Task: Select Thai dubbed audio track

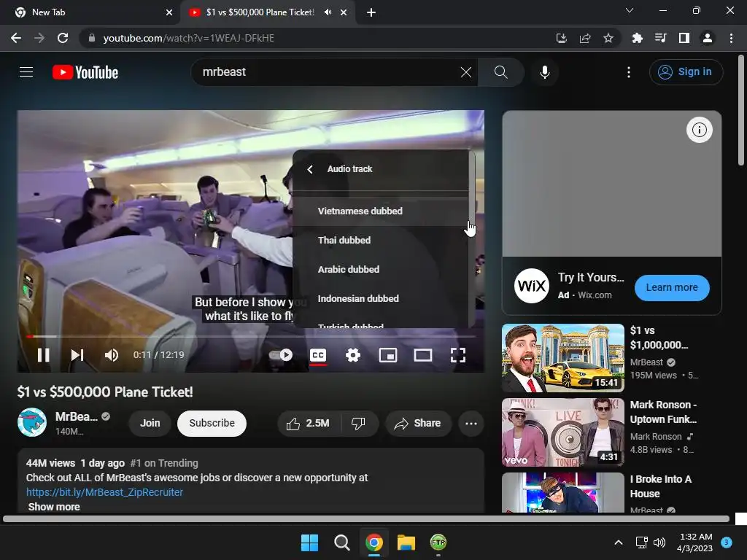Action: coord(381,240)
